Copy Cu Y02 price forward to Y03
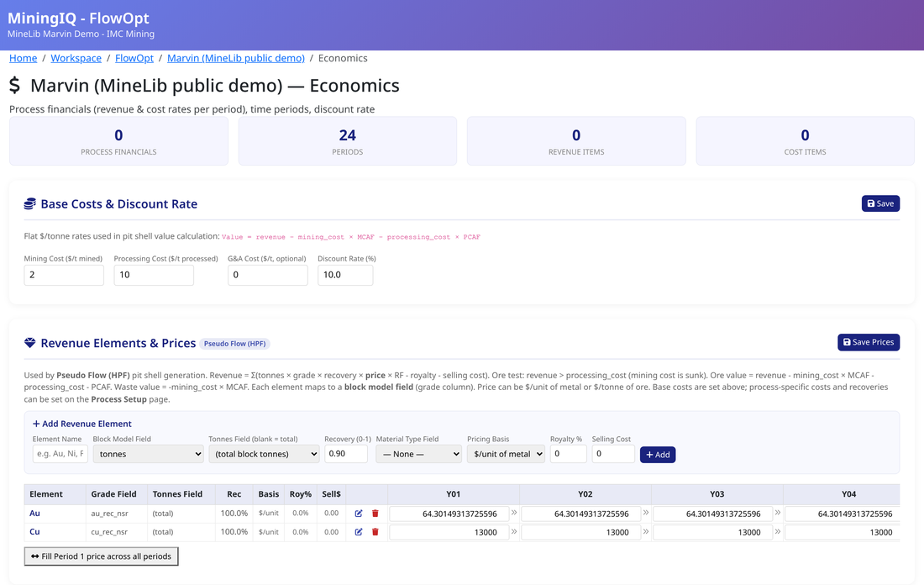The height and width of the screenshot is (585, 924). point(646,531)
